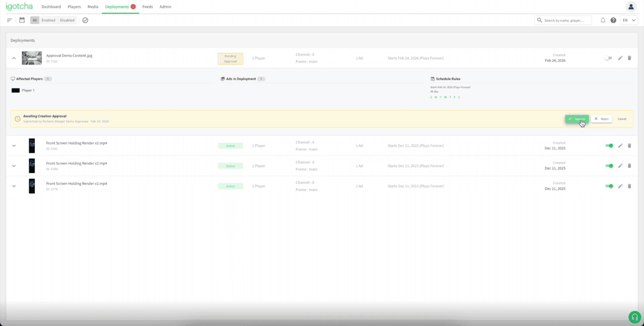Open the help menu
644x326 pixels.
click(613, 20)
